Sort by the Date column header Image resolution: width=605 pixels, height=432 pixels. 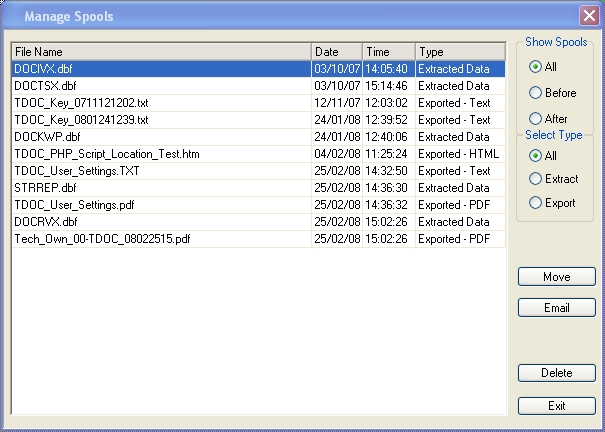coord(337,52)
